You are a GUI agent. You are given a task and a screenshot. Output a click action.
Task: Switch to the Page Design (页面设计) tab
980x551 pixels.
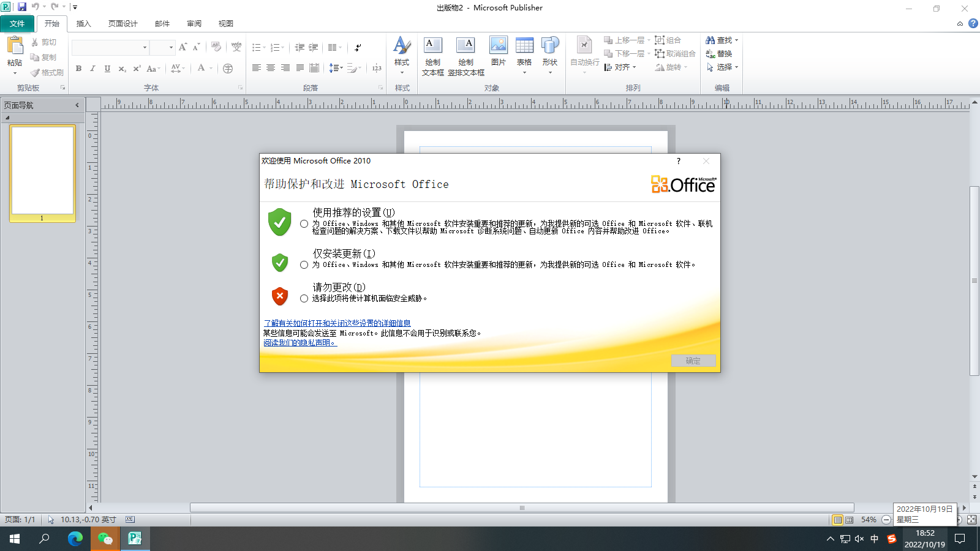pyautogui.click(x=123, y=24)
